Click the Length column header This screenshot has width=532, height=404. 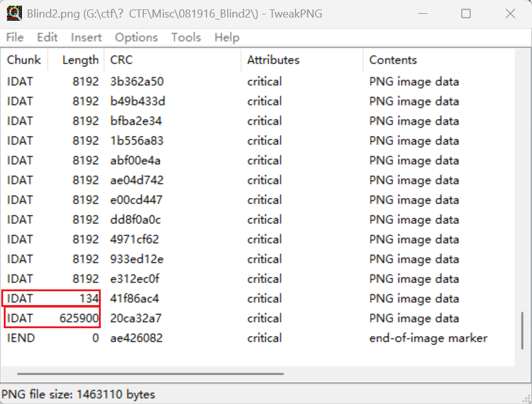[80, 60]
